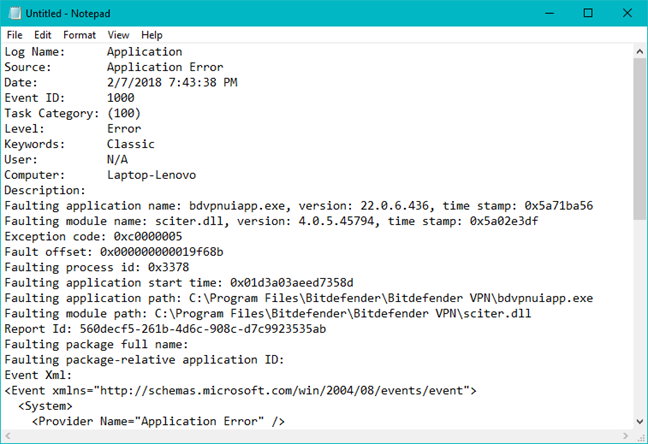Click the "Faulting package-relative application ID:" line

(x=144, y=360)
